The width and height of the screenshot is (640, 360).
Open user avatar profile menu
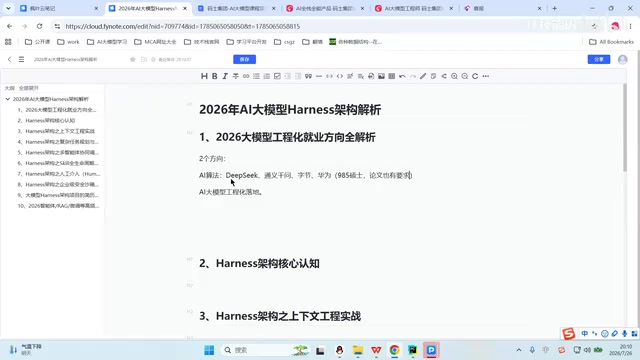[622, 60]
